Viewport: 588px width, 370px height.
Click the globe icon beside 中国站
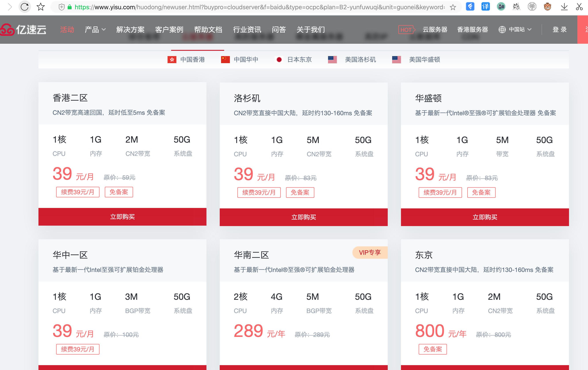pyautogui.click(x=502, y=30)
